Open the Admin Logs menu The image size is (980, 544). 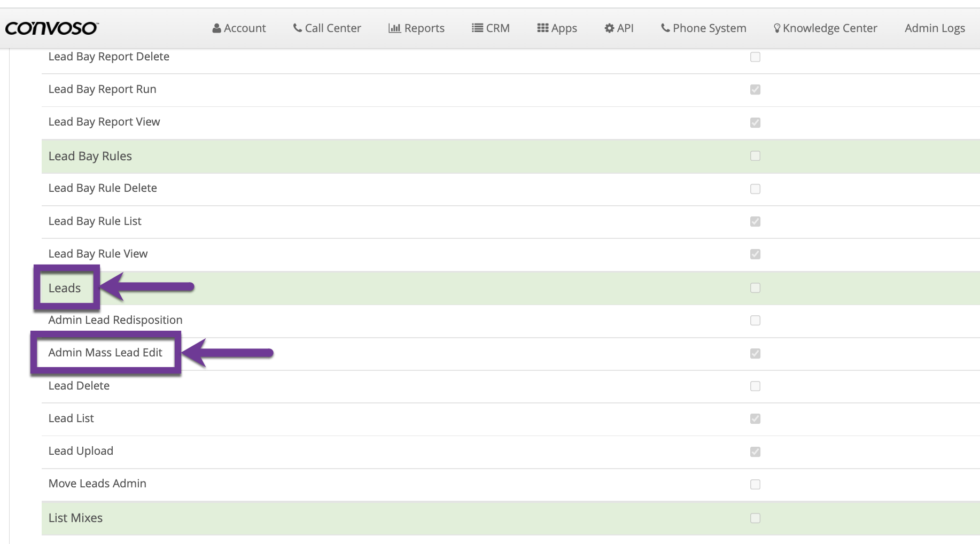click(x=935, y=28)
